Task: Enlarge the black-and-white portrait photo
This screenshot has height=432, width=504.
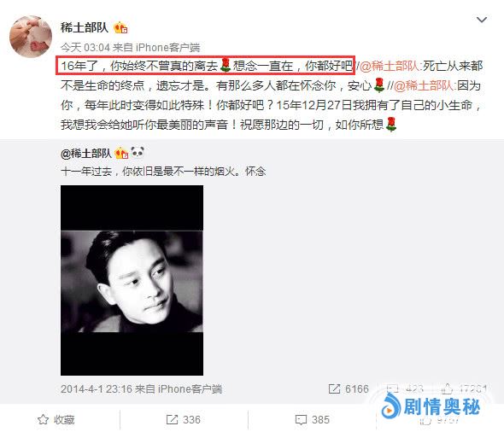Action: [132, 280]
